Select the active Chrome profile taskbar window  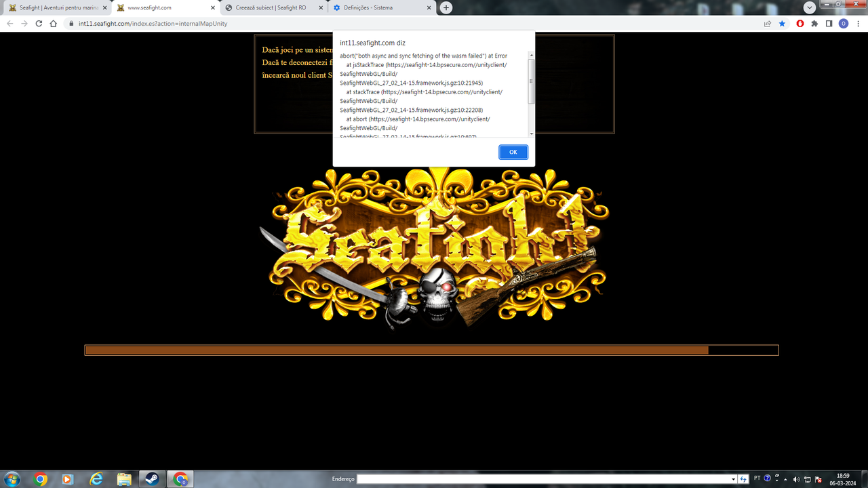(180, 479)
